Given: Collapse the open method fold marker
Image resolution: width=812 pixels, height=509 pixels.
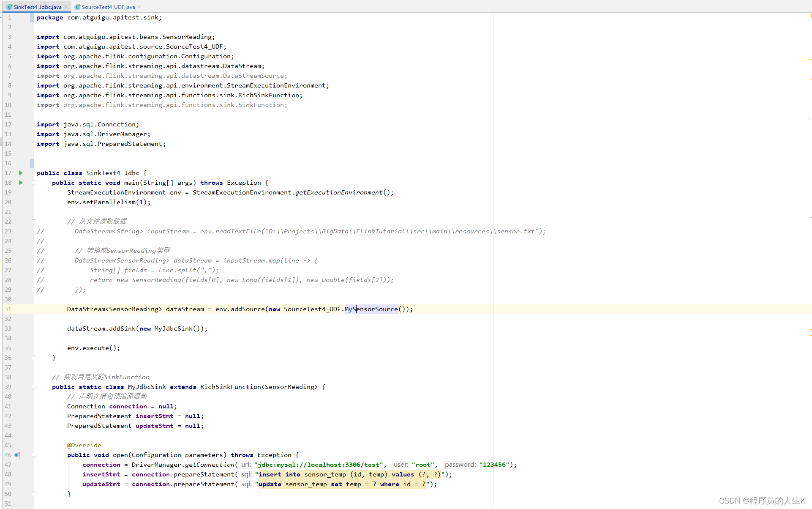Looking at the screenshot, I should pyautogui.click(x=34, y=455).
